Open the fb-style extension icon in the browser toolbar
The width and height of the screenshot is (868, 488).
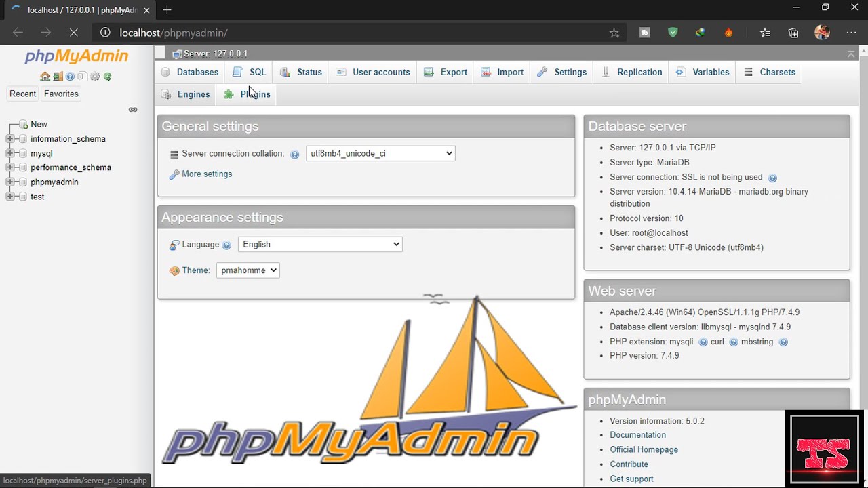click(644, 33)
